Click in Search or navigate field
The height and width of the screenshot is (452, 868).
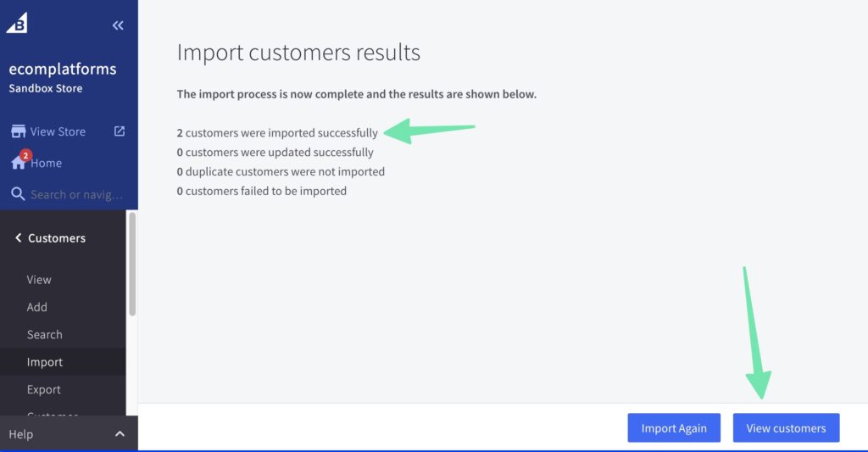tap(76, 194)
